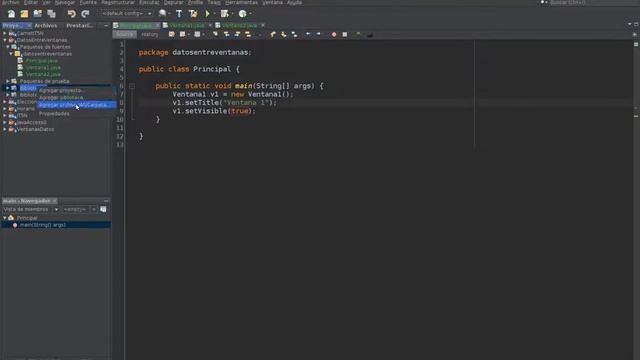The image size is (640, 360).
Task: Open the Archivo menu
Action: click(11, 2)
